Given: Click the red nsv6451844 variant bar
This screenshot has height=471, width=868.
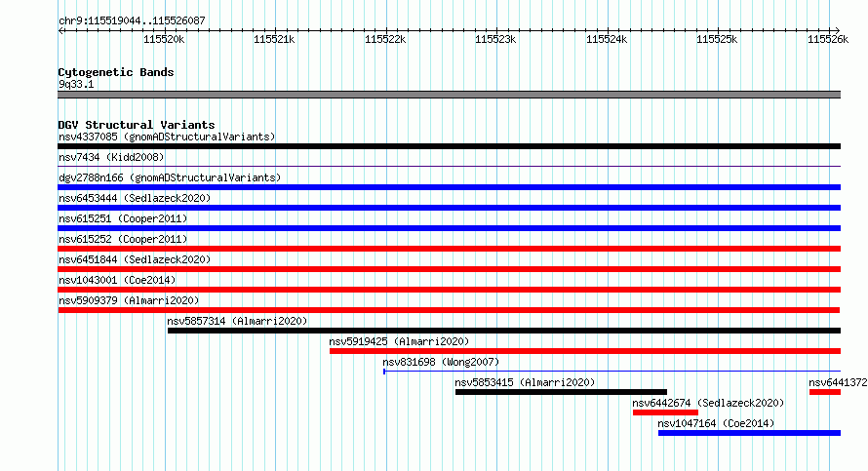Looking at the screenshot, I should pos(449,269).
